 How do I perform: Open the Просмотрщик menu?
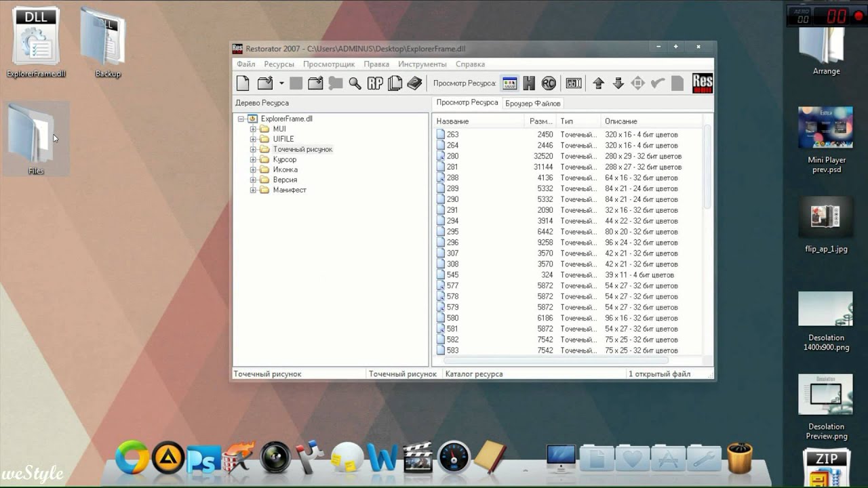tap(329, 64)
